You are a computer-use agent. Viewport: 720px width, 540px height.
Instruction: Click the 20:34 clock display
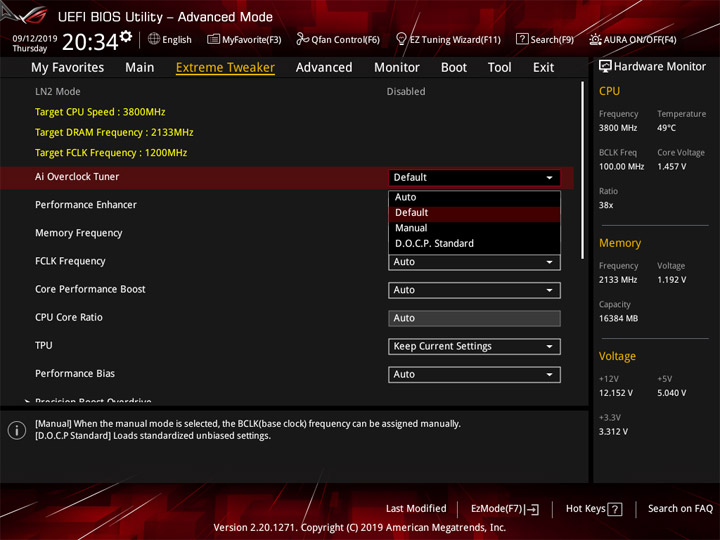(90, 42)
